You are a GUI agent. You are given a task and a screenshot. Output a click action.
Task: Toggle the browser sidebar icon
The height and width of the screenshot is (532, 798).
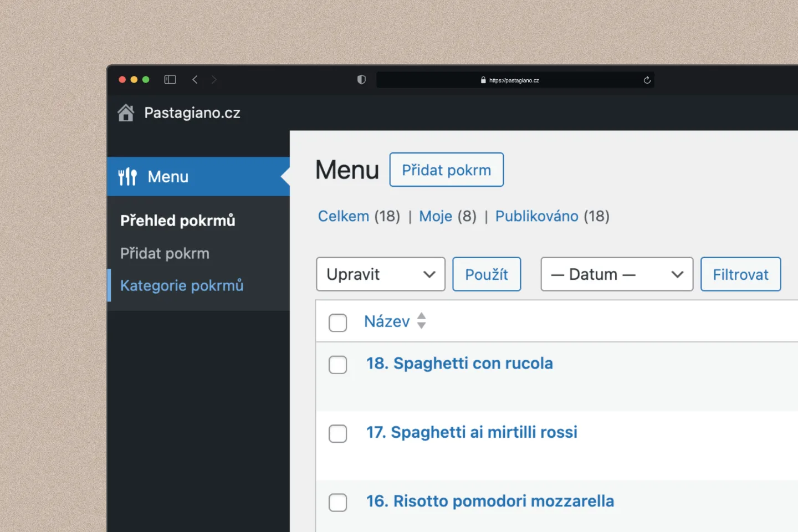170,80
